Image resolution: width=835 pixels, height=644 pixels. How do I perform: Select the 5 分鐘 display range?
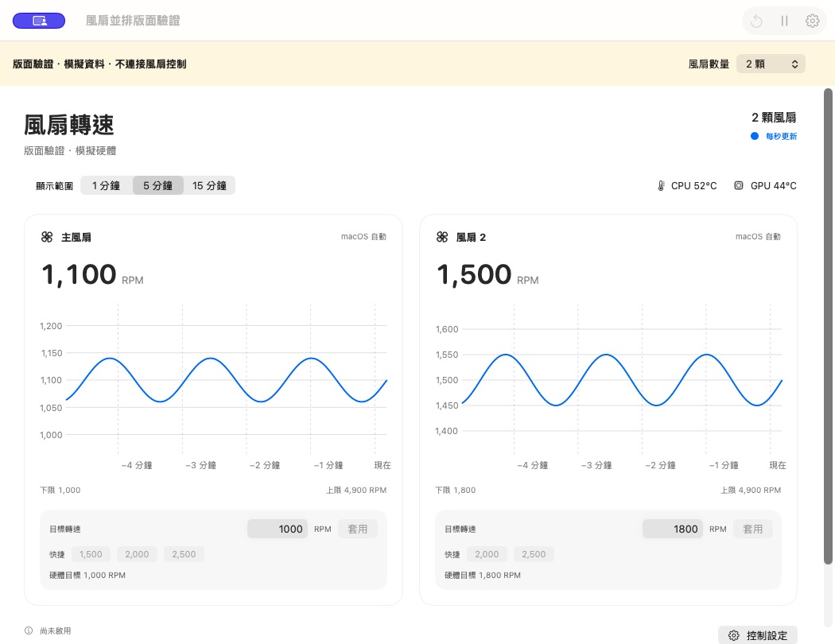pyautogui.click(x=157, y=185)
